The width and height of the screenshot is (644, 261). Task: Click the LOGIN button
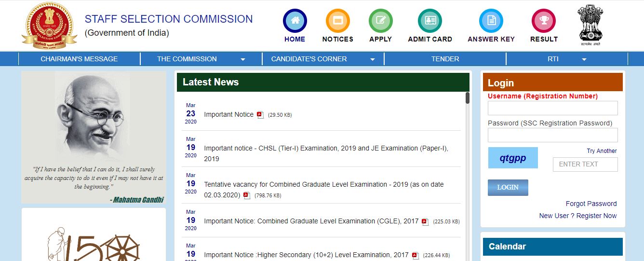[x=508, y=187]
